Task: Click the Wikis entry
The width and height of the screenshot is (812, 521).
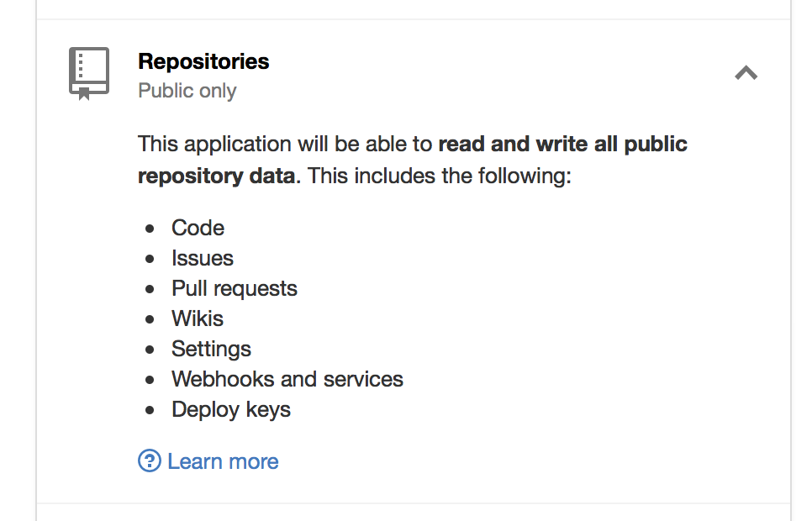Action: (x=198, y=318)
